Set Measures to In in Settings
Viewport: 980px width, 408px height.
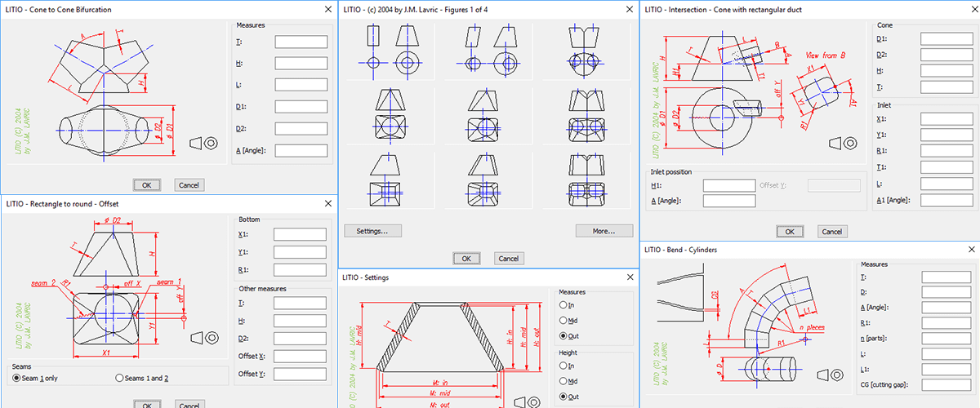(568, 305)
